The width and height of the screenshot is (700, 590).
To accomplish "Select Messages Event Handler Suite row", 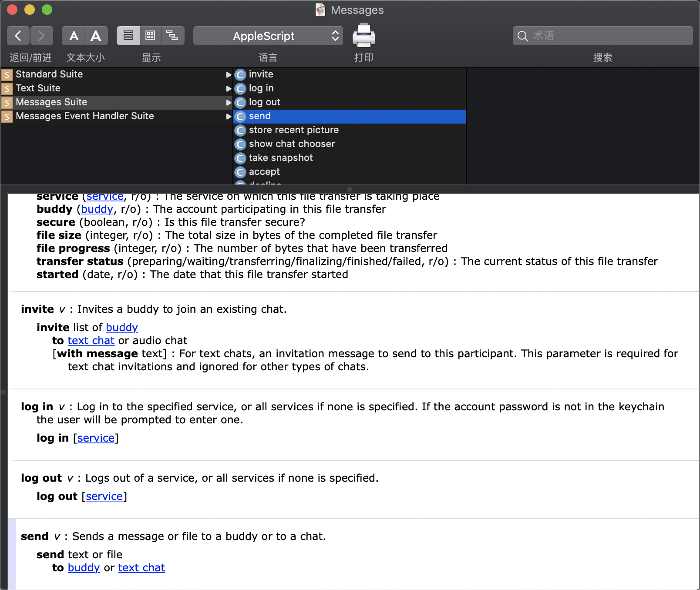I will 117,116.
